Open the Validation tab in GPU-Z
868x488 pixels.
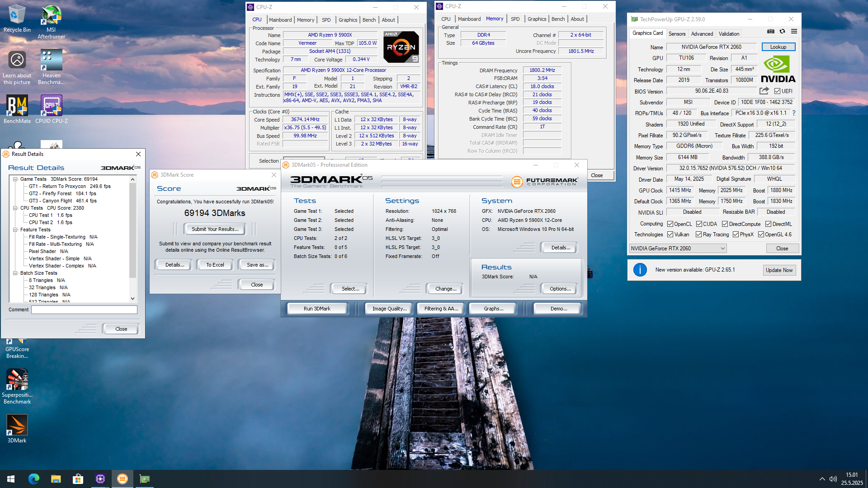[x=729, y=34]
